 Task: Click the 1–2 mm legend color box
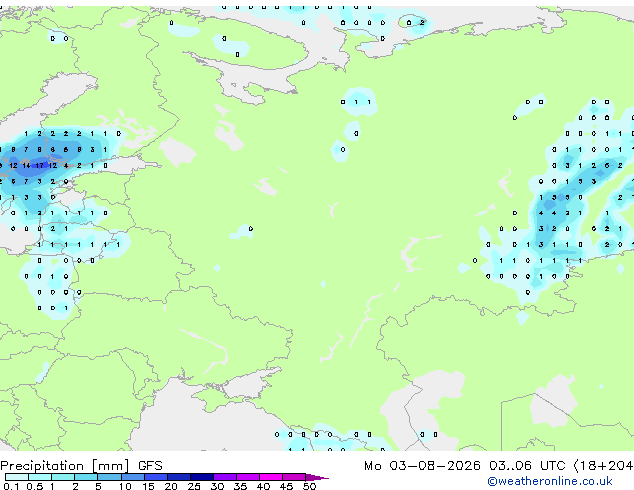point(63,477)
